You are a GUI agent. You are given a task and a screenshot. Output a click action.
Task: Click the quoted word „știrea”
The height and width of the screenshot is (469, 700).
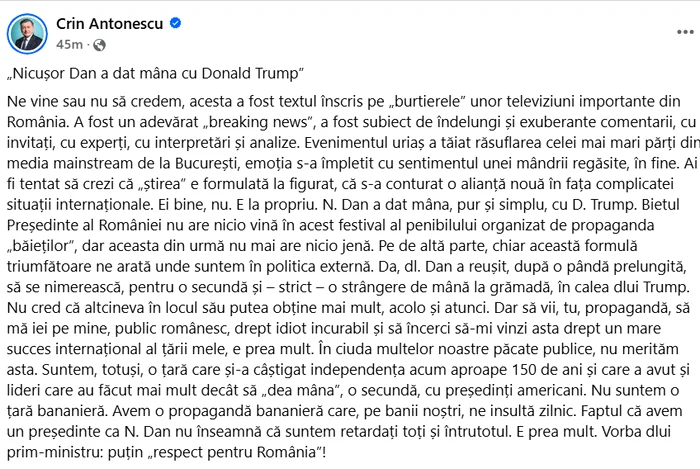tap(162, 184)
